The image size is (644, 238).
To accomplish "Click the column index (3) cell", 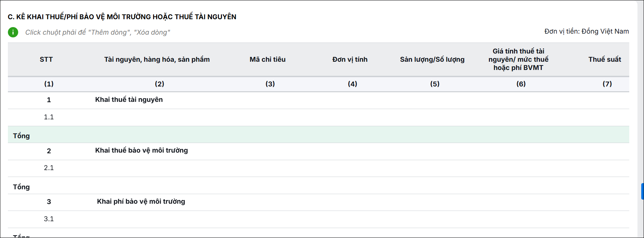I will (270, 84).
